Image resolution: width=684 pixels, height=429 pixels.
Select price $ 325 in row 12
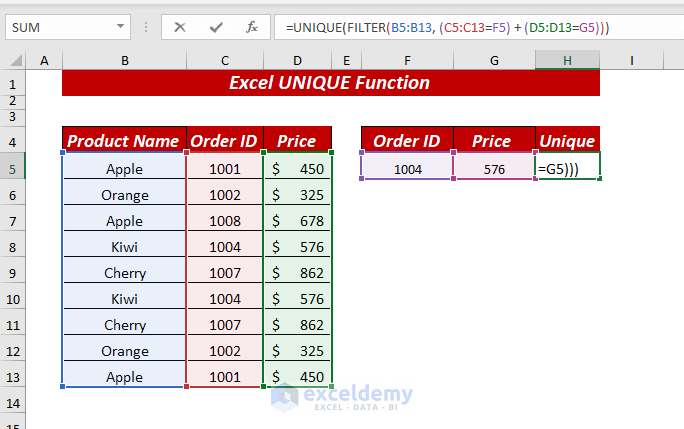298,348
